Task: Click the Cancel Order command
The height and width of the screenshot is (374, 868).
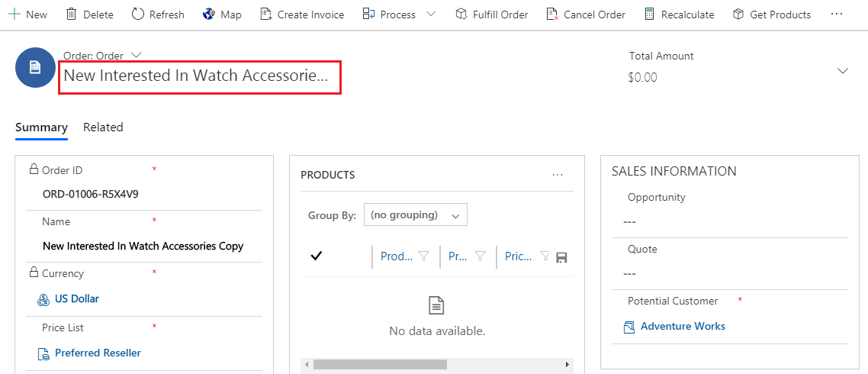Action: [x=586, y=15]
